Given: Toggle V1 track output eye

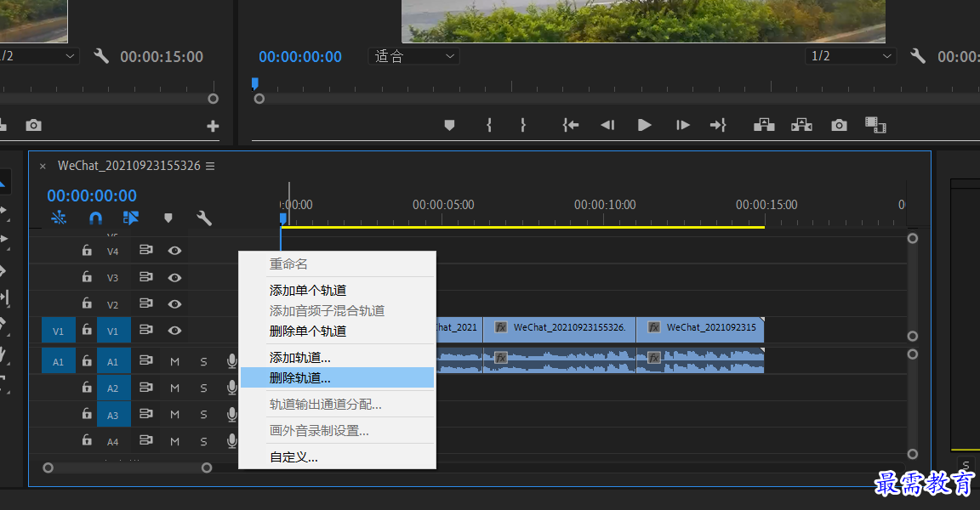Looking at the screenshot, I should click(x=174, y=330).
